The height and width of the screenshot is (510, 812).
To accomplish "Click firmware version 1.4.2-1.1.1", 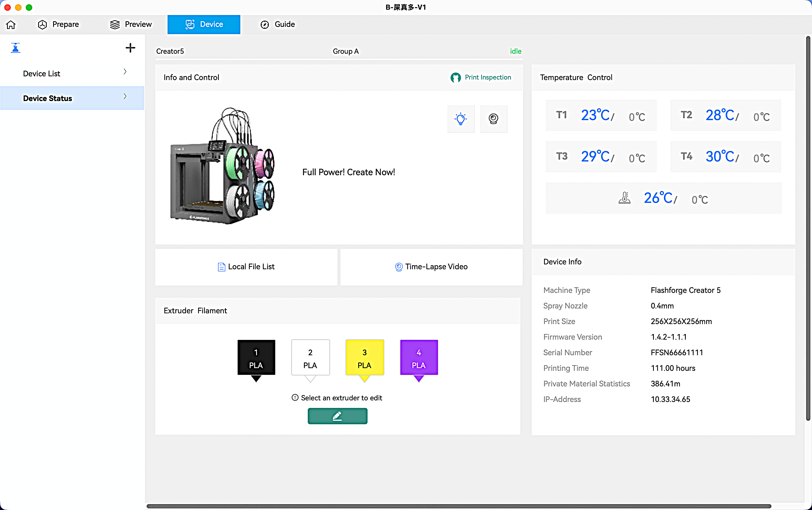I will 669,337.
